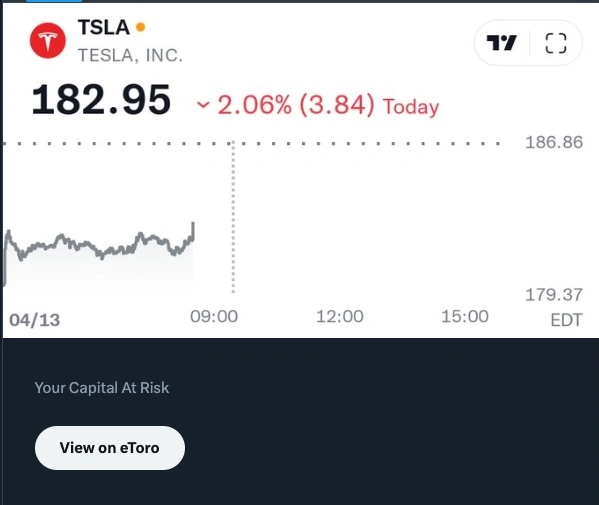Click the TESLA, INC. company name
This screenshot has height=505, width=599.
(130, 55)
